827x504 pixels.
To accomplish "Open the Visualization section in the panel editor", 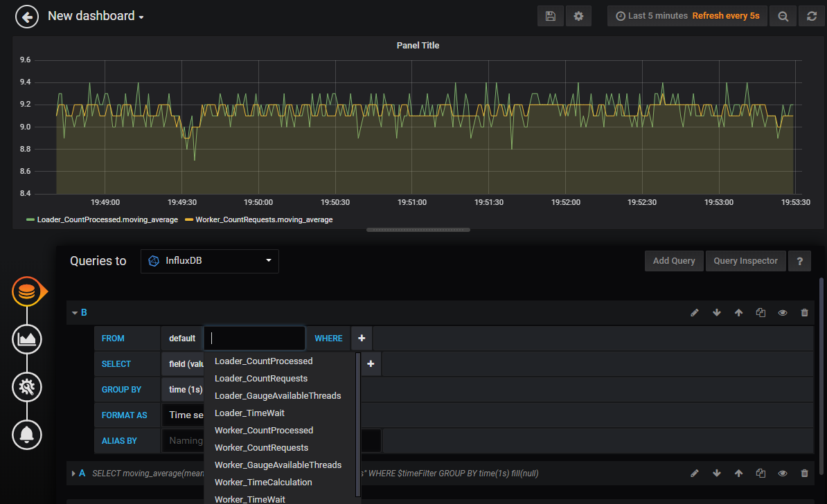I will tap(26, 339).
